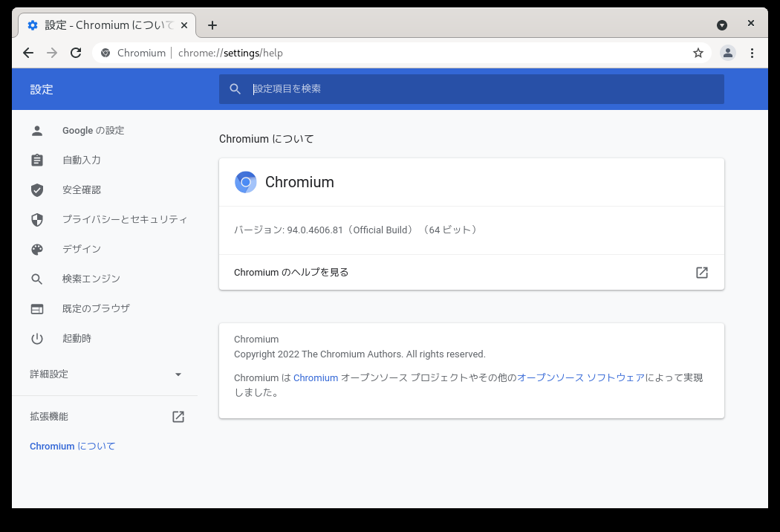Click the magnifier icon for 検索エンジン
Viewport: 780px width, 532px height.
tap(37, 279)
